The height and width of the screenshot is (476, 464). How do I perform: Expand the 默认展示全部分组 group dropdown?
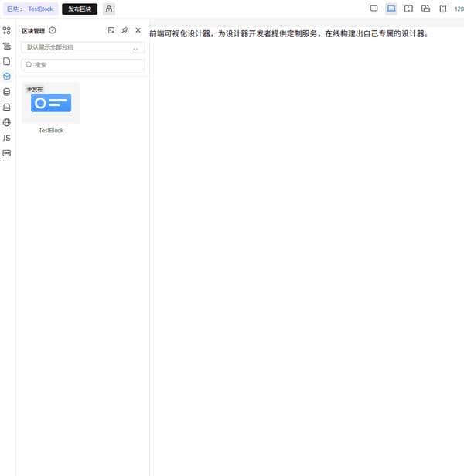coord(83,47)
